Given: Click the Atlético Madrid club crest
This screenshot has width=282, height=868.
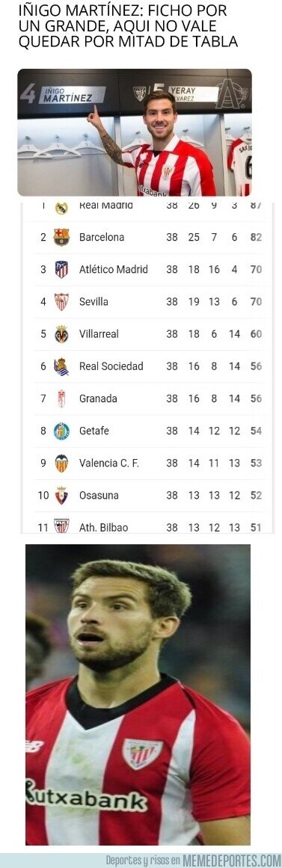Looking at the screenshot, I should coord(61,270).
